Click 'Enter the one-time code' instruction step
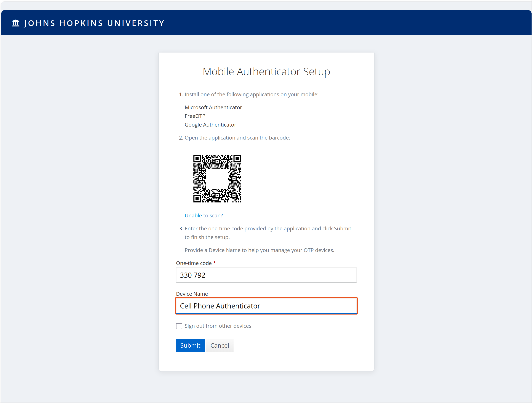 coord(268,233)
